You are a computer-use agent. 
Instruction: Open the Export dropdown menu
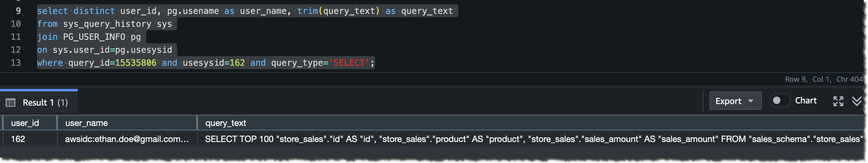[735, 101]
